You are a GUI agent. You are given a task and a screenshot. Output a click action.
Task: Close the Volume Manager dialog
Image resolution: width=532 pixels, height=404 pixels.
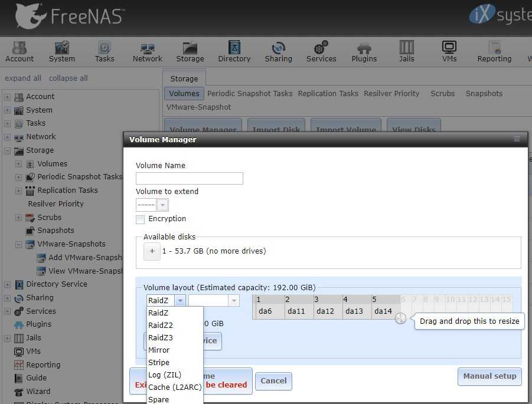click(x=517, y=139)
